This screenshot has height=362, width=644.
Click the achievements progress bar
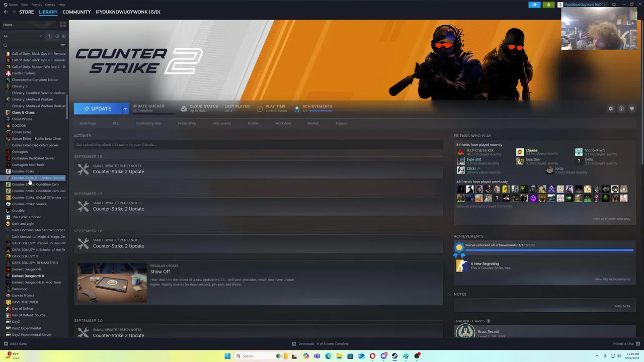tap(549, 249)
